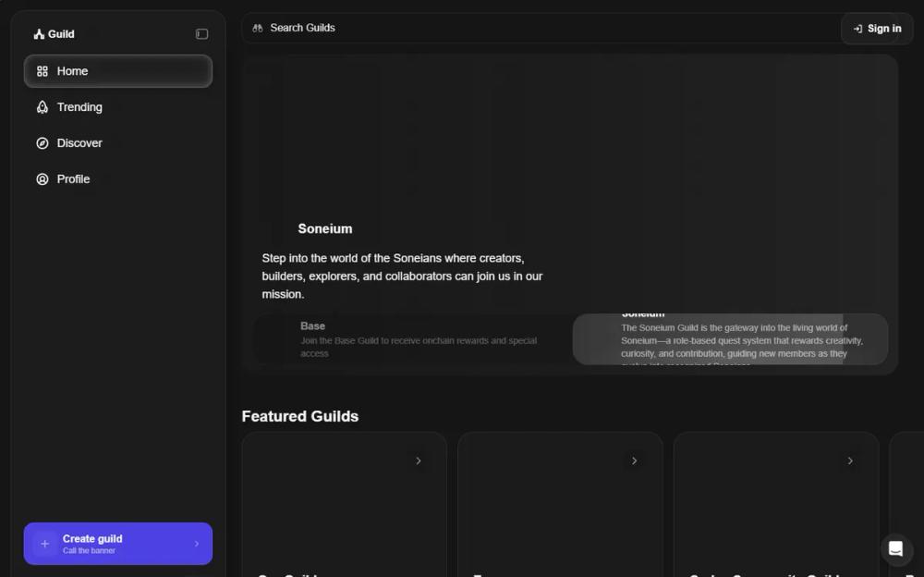Open the chat support bubble icon
The height and width of the screenshot is (577, 924).
[895, 549]
